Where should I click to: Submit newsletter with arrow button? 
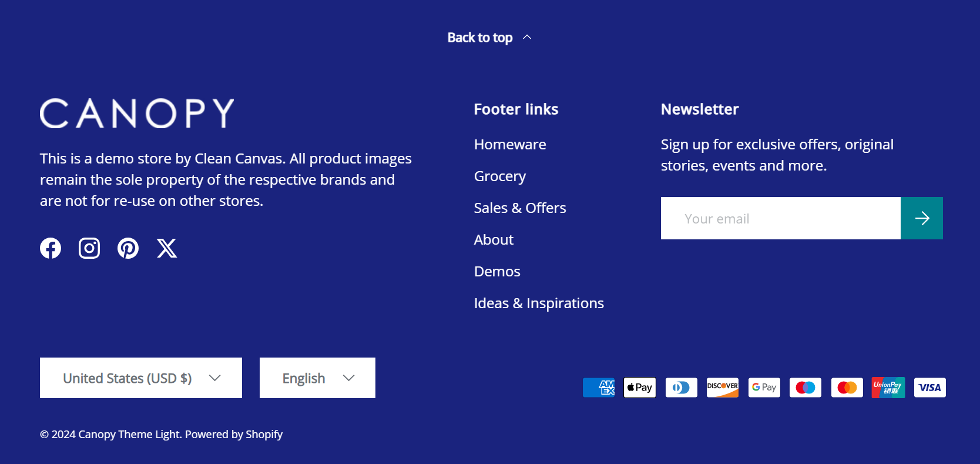pyautogui.click(x=922, y=218)
